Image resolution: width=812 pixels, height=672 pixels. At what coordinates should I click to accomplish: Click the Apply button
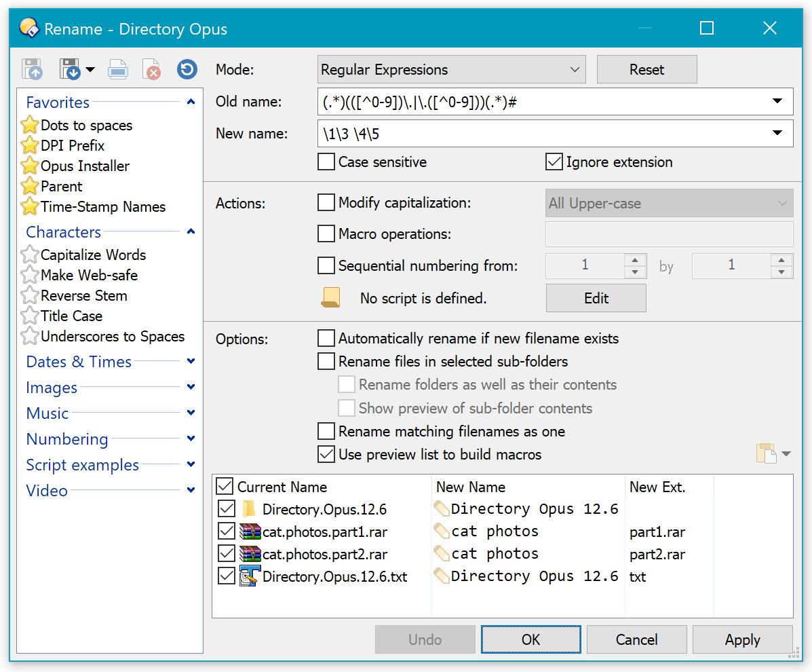[743, 639]
